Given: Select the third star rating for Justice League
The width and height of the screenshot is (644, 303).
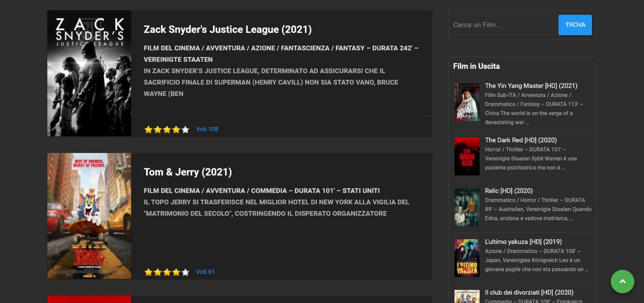Looking at the screenshot, I should pyautogui.click(x=167, y=130).
